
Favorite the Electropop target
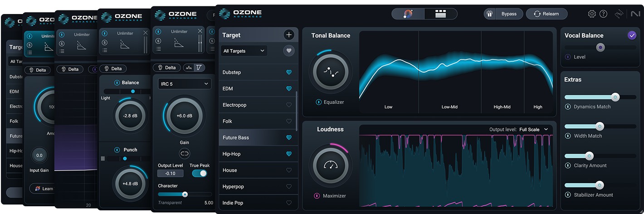[289, 105]
